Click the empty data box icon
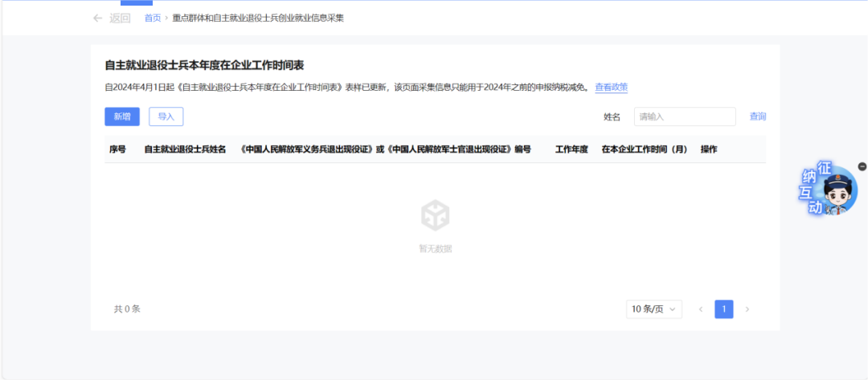This screenshot has height=380, width=868. pos(435,215)
